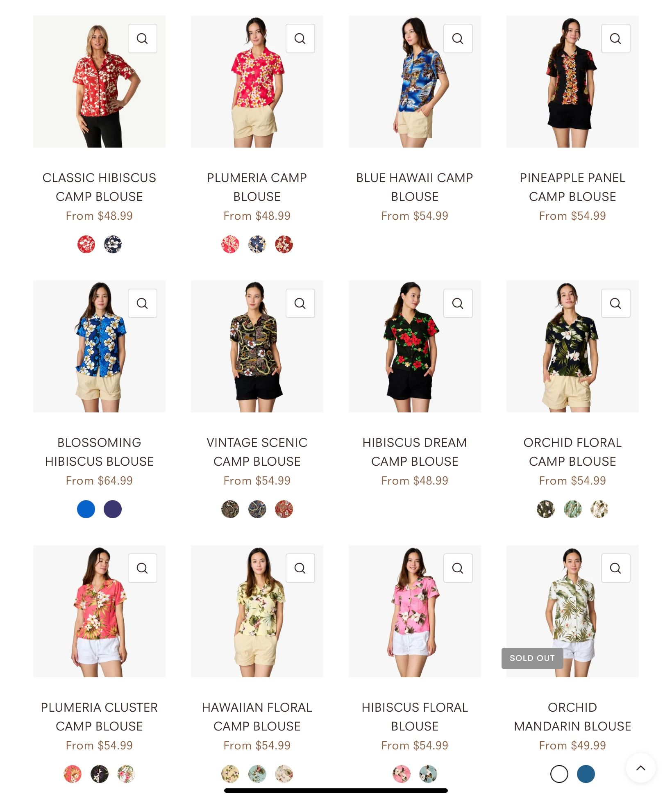Select navy hibiscus swatch under Classic Hibiscus blouse
672x799 pixels.
click(x=113, y=244)
